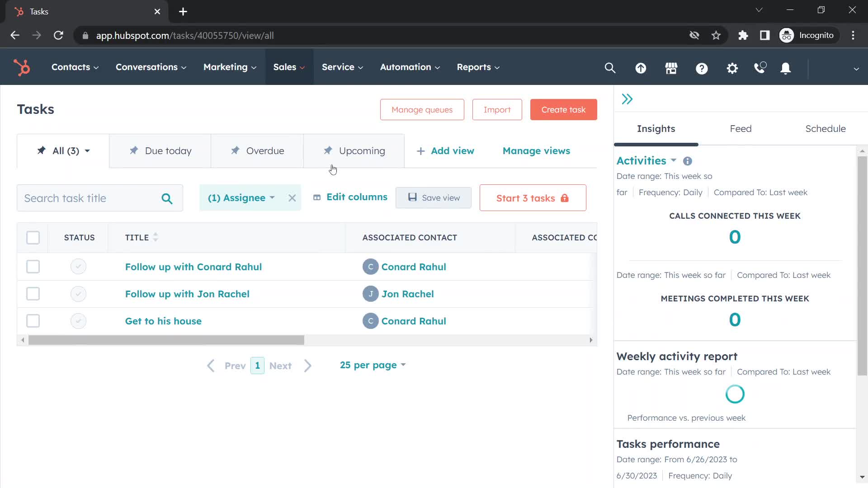Click the notifications bell icon

coord(786,68)
